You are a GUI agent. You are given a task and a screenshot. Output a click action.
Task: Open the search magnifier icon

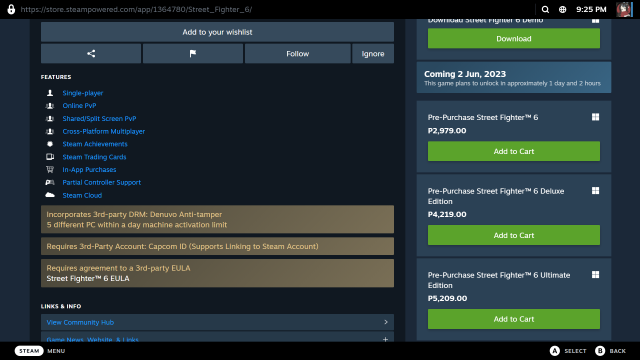pos(545,9)
